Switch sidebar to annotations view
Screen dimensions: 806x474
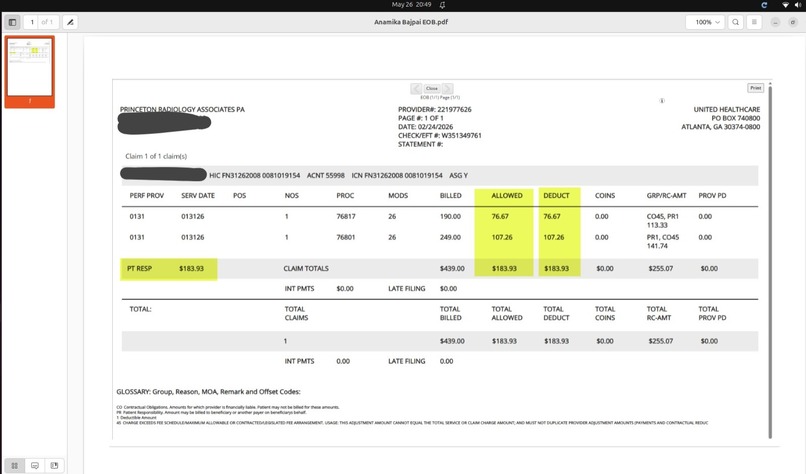point(34,465)
